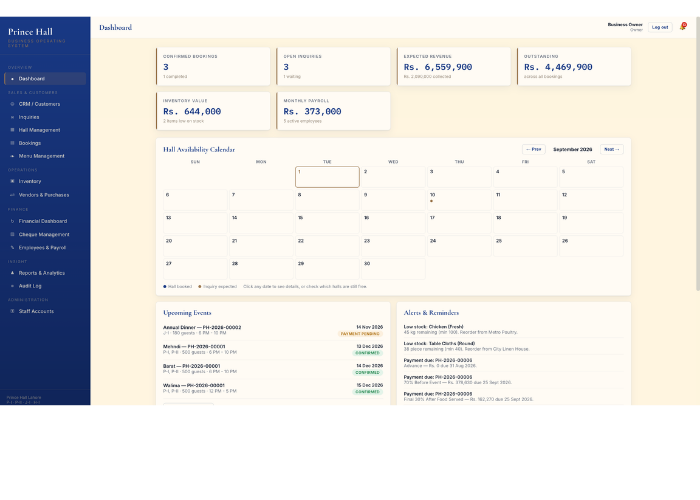Screen dimensions: 700x500
Task: Click the Business Owner profile name
Action: (x=625, y=25)
